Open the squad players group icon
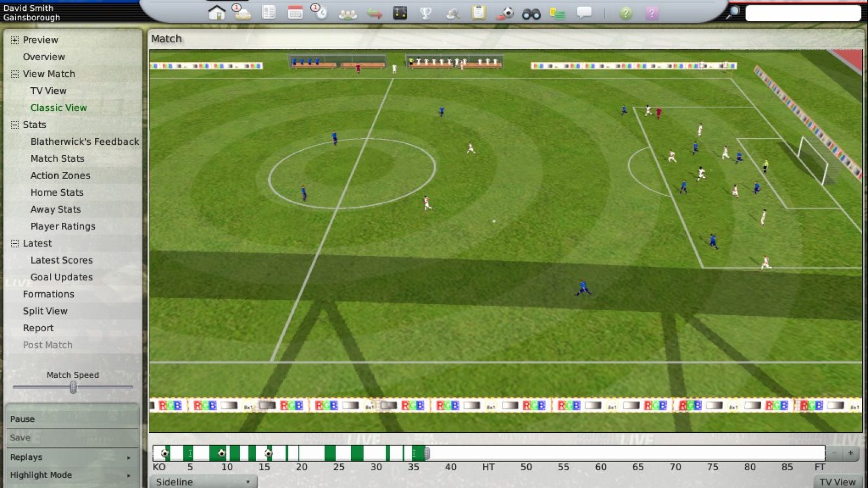The height and width of the screenshot is (488, 868). pos(347,14)
